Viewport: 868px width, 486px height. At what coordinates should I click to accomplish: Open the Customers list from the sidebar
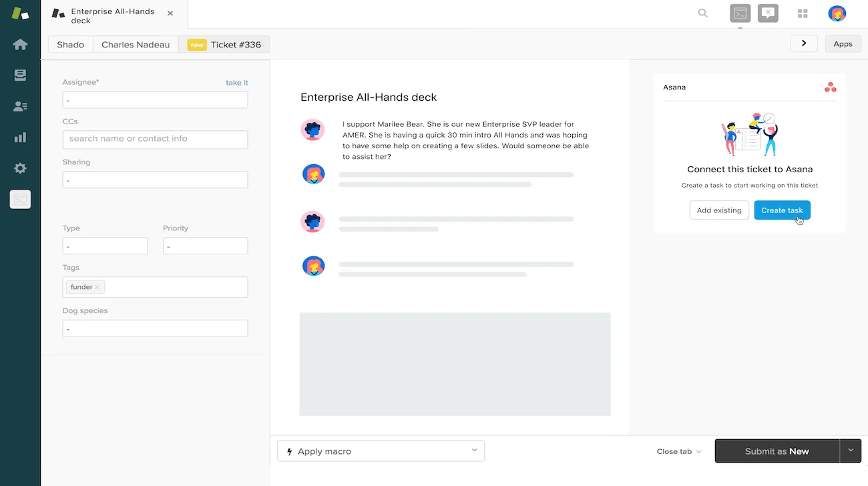[x=19, y=105]
